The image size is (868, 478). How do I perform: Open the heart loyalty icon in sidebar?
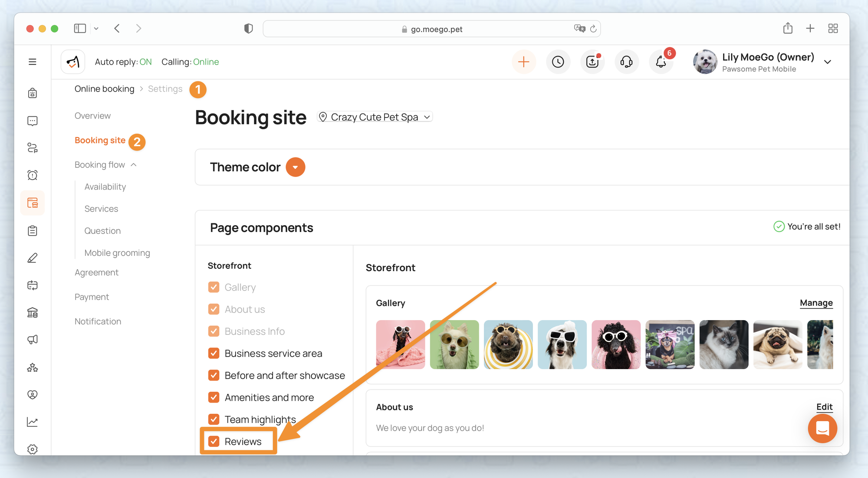(33, 395)
